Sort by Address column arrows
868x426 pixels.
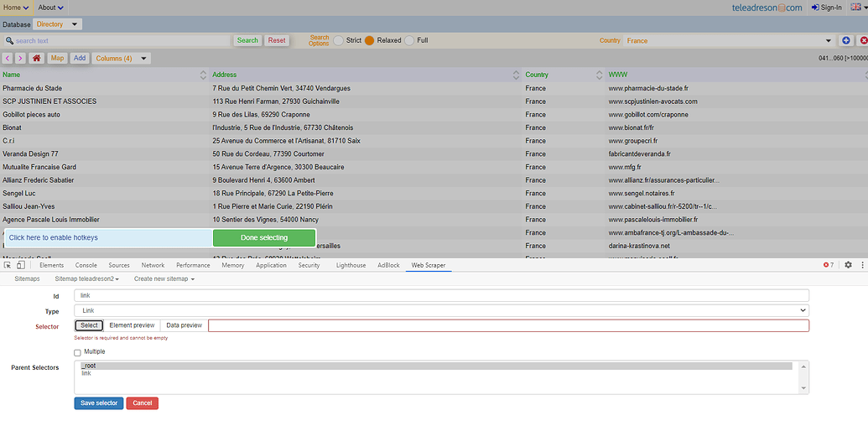[517, 75]
